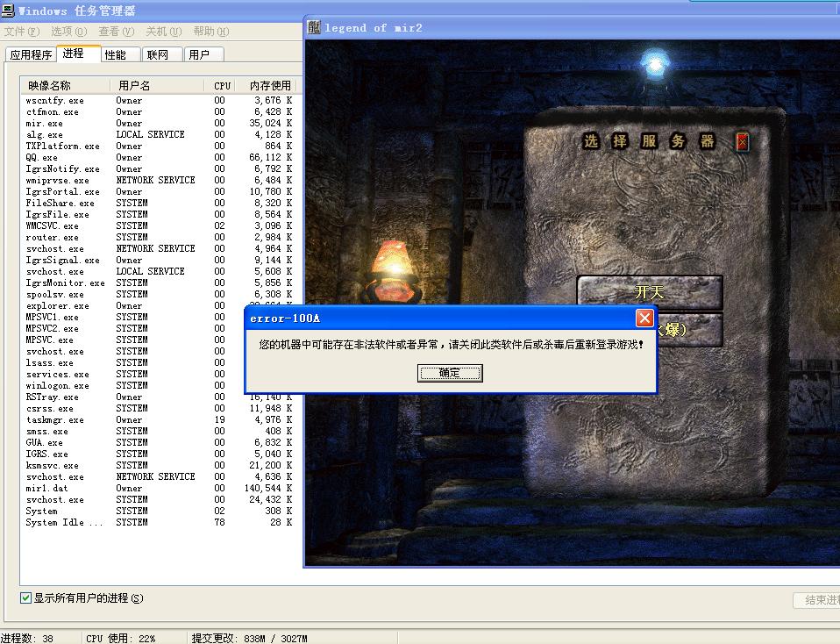Select the taskmgr.exe process row

point(159,420)
